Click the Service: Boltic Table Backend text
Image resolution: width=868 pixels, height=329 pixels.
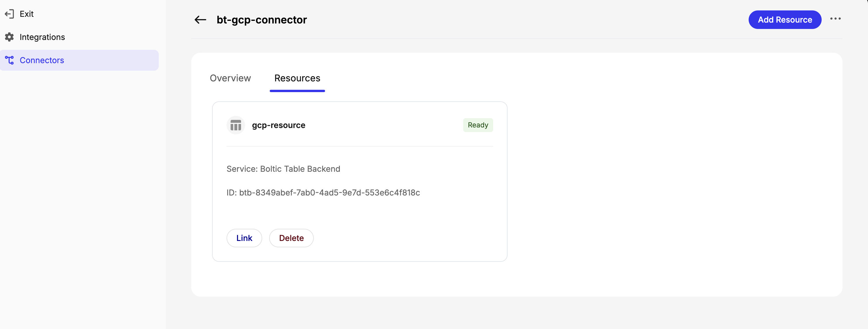[283, 169]
